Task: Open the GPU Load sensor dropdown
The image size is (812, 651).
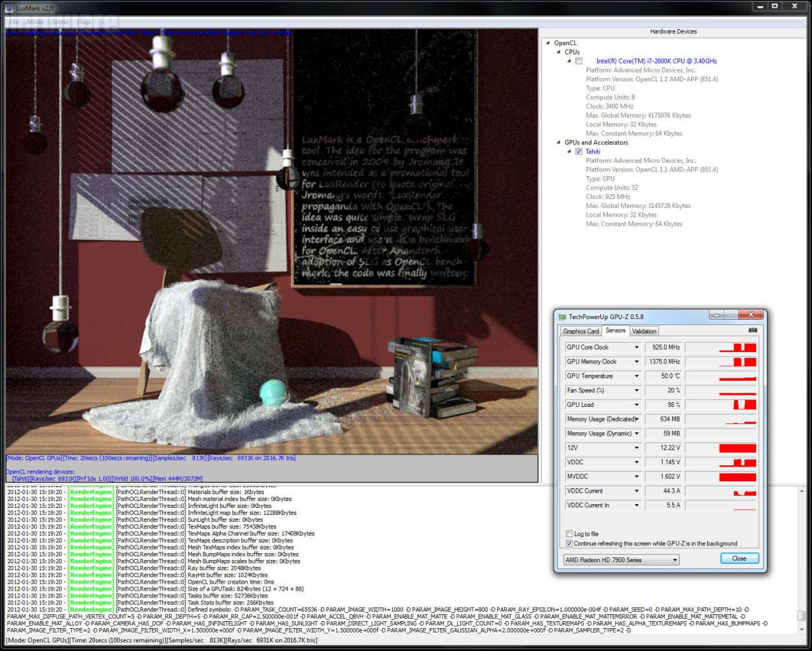Action: tap(637, 405)
